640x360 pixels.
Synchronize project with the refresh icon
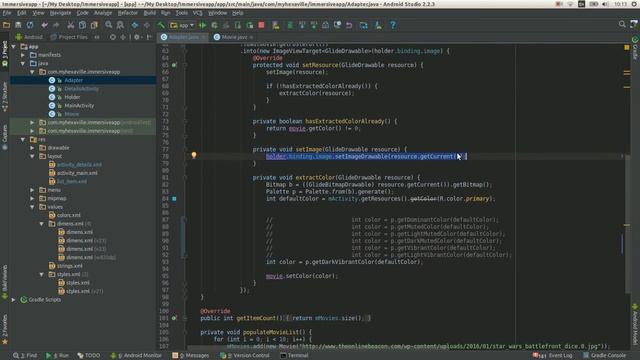point(30,25)
